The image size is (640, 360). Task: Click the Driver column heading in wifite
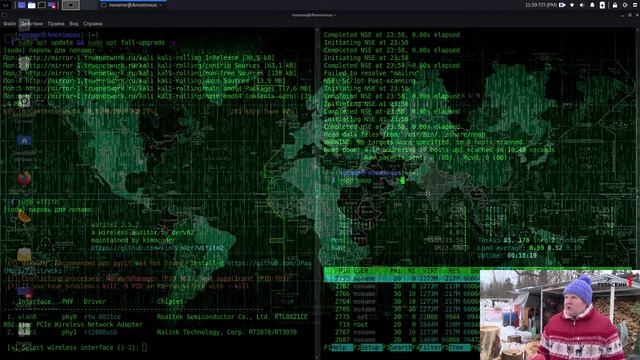click(x=95, y=302)
